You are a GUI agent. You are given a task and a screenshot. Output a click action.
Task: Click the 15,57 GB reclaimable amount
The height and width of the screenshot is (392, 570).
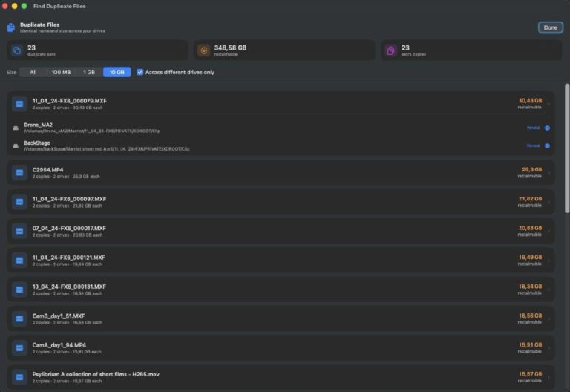531,374
